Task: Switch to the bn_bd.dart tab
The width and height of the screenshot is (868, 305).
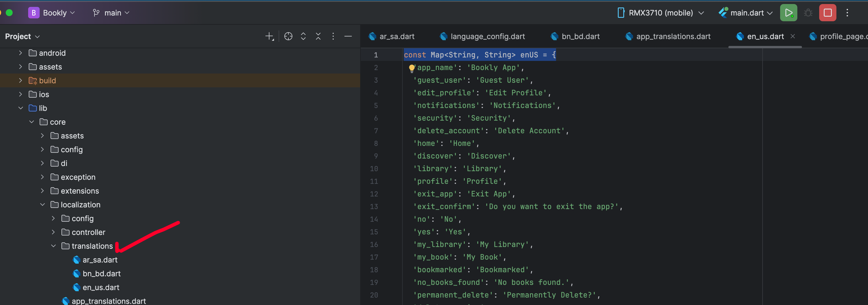Action: tap(576, 36)
